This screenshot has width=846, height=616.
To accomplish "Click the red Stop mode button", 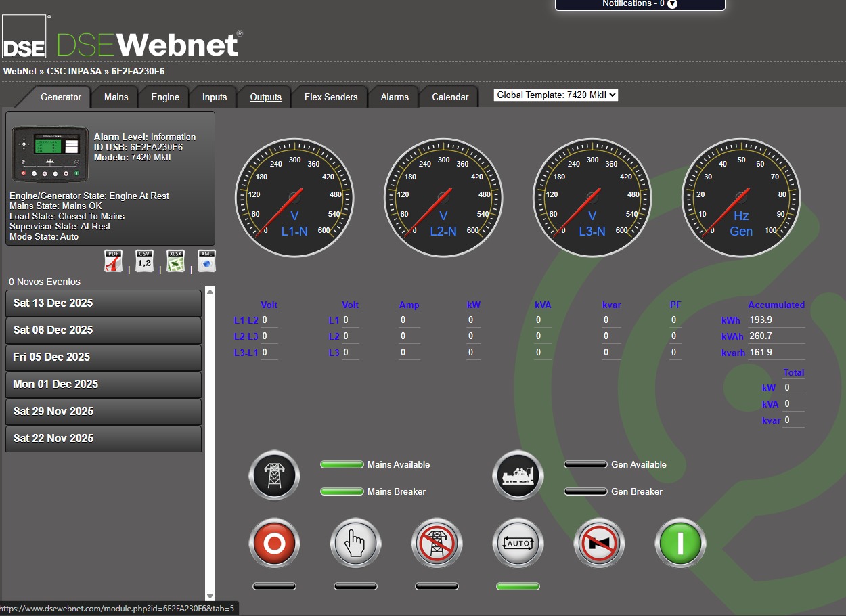I will point(274,544).
